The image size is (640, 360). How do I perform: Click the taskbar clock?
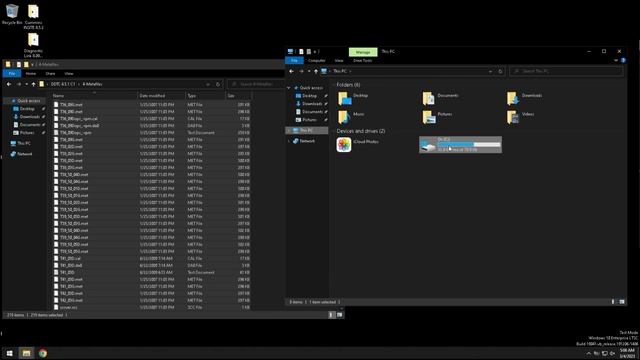pos(627,353)
